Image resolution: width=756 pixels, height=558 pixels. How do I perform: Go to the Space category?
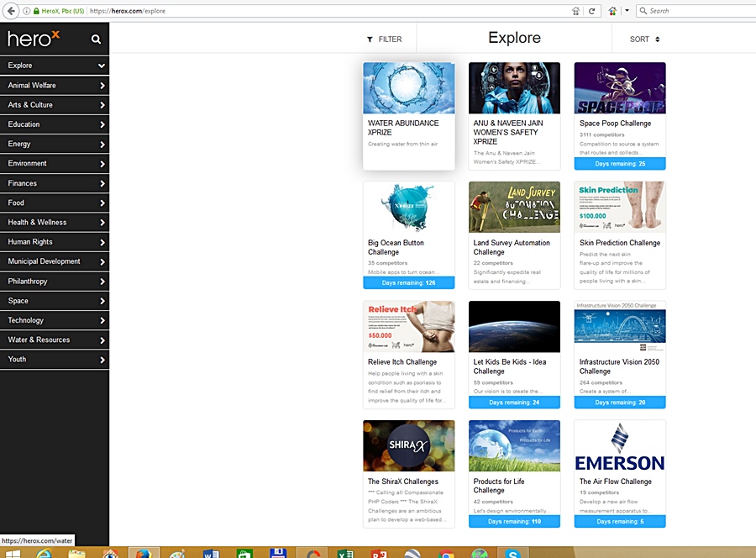55,301
